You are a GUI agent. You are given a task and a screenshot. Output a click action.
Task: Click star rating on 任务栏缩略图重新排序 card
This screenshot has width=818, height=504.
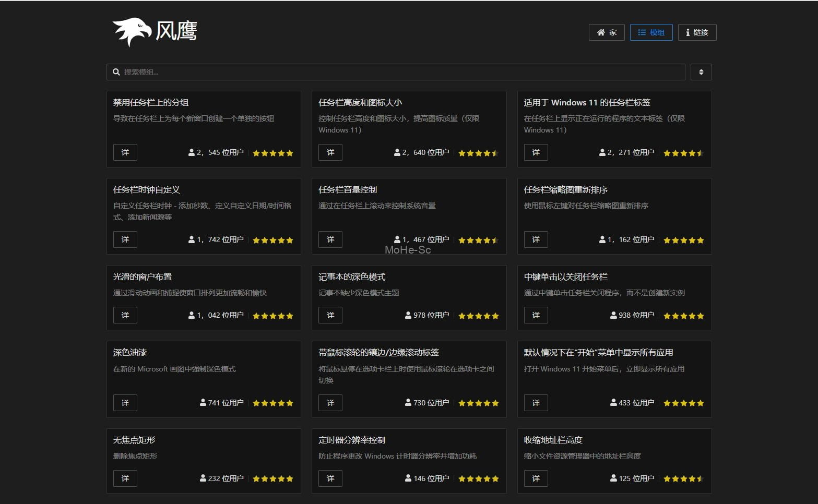click(x=683, y=240)
